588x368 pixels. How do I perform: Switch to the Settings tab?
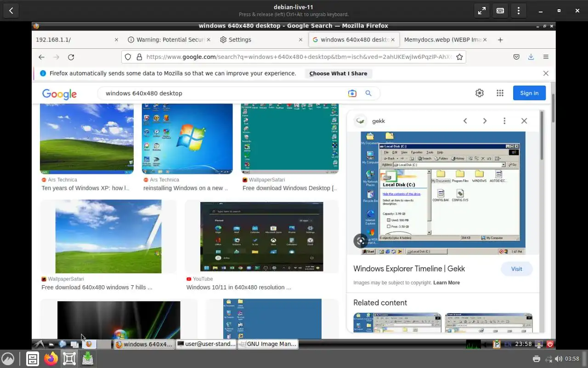[x=261, y=40]
